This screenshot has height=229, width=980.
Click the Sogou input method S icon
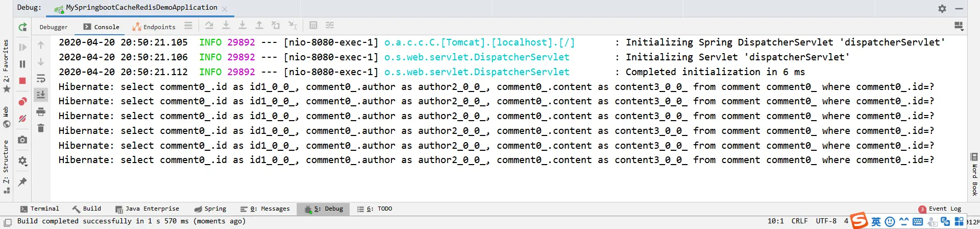(859, 220)
